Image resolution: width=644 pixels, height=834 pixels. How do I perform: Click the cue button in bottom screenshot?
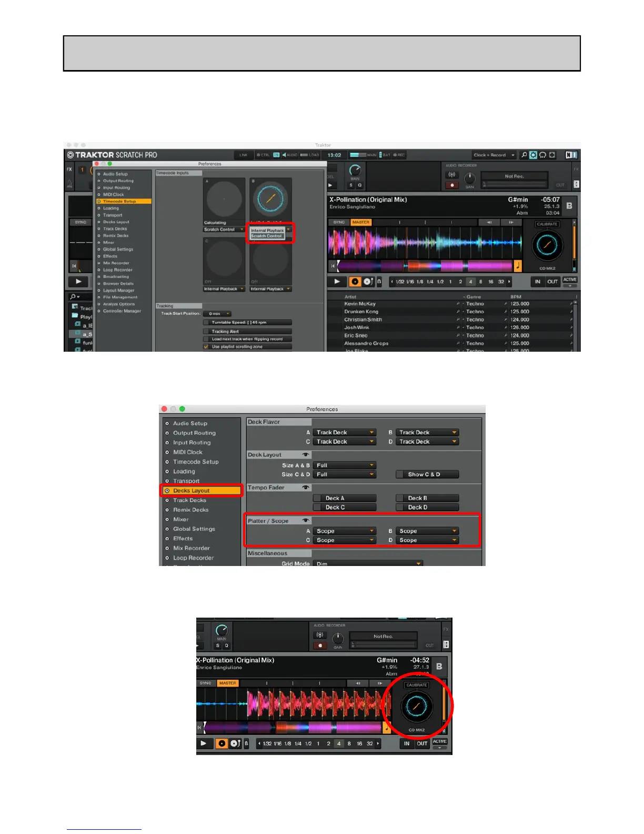(x=222, y=743)
